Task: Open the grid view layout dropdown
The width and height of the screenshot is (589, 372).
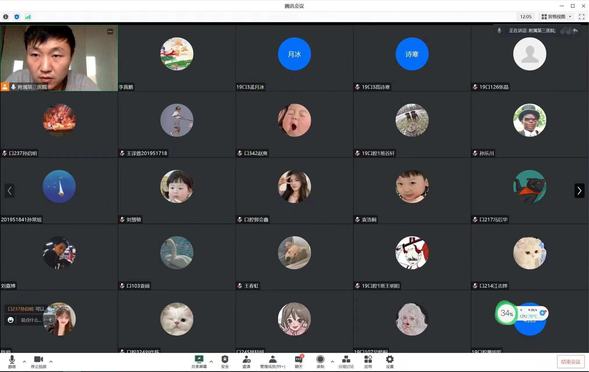Action: click(557, 17)
